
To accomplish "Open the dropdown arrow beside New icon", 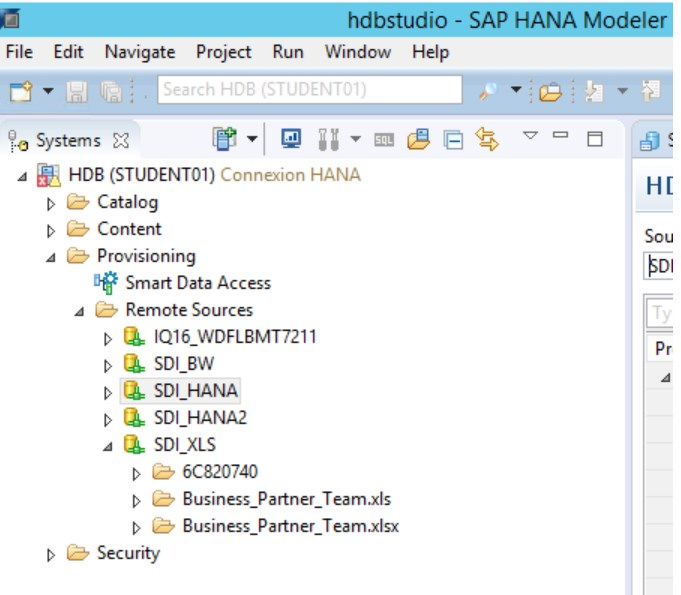I will pyautogui.click(x=48, y=91).
